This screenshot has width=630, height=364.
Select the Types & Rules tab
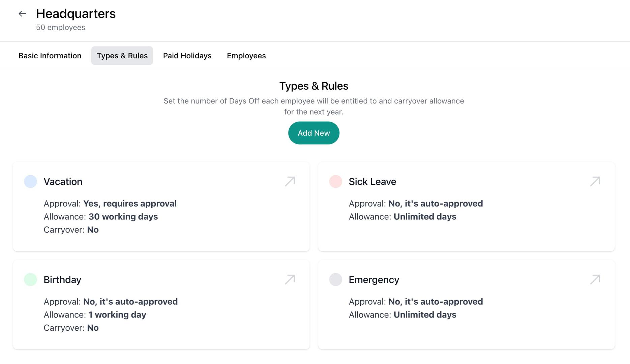[x=122, y=56]
